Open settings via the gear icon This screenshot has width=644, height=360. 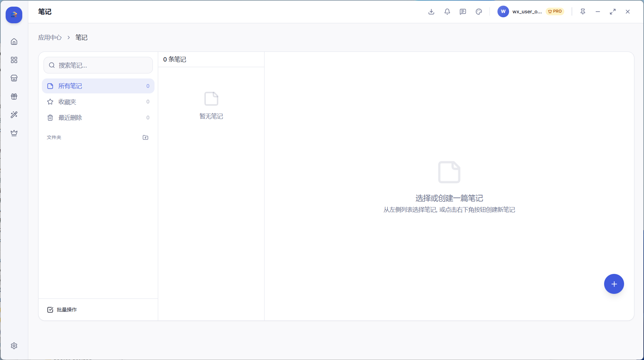point(14,346)
